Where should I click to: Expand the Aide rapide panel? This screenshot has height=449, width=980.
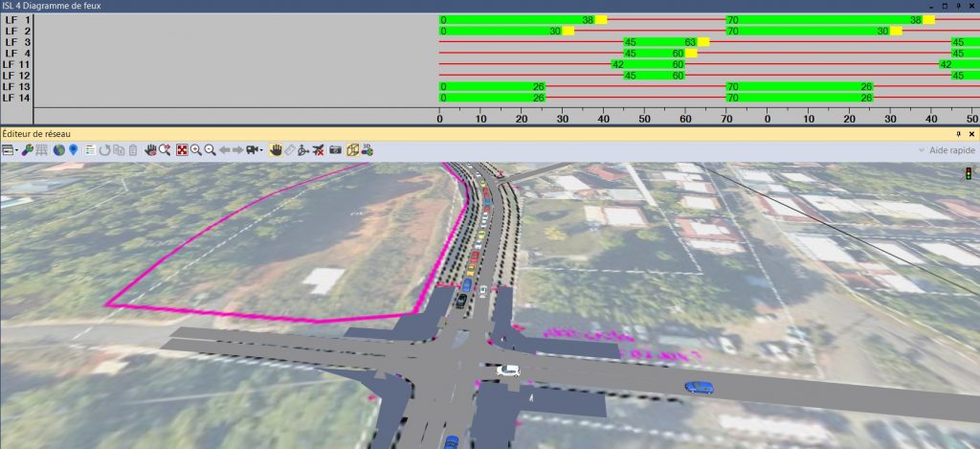pos(947,150)
